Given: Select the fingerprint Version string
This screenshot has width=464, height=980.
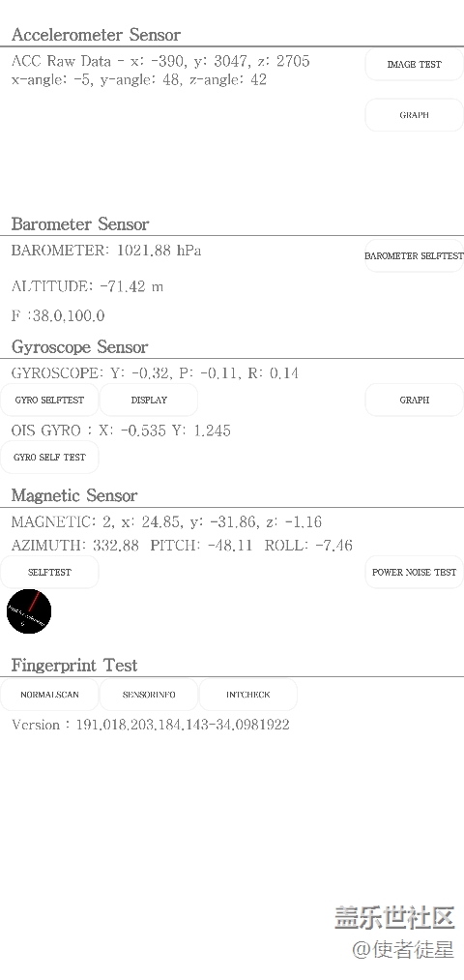Looking at the screenshot, I should click(151, 725).
